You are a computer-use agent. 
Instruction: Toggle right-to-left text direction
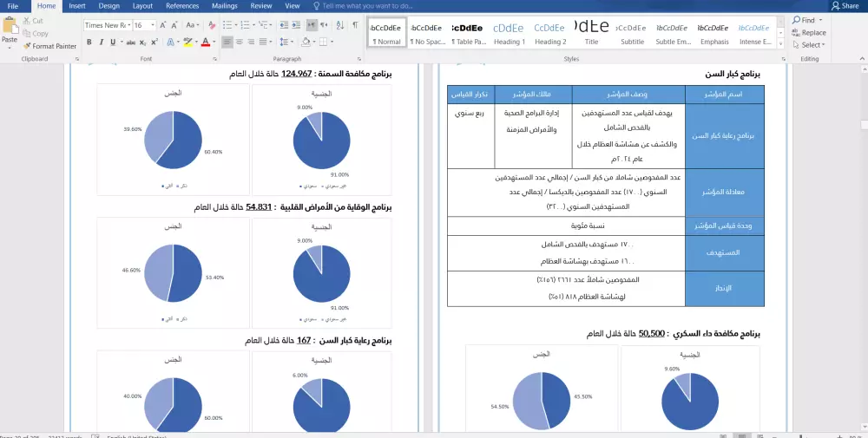coord(325,25)
